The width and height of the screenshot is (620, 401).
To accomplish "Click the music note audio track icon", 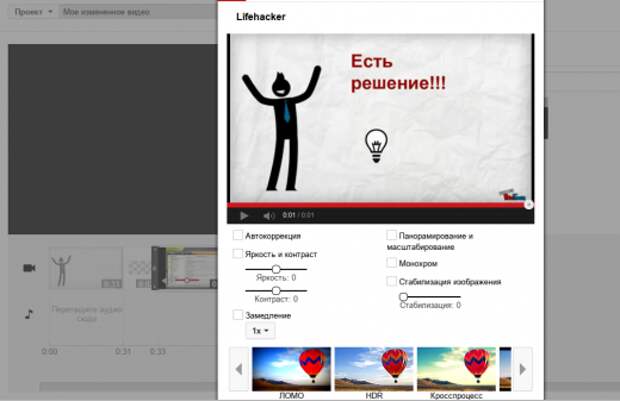I will [x=29, y=314].
